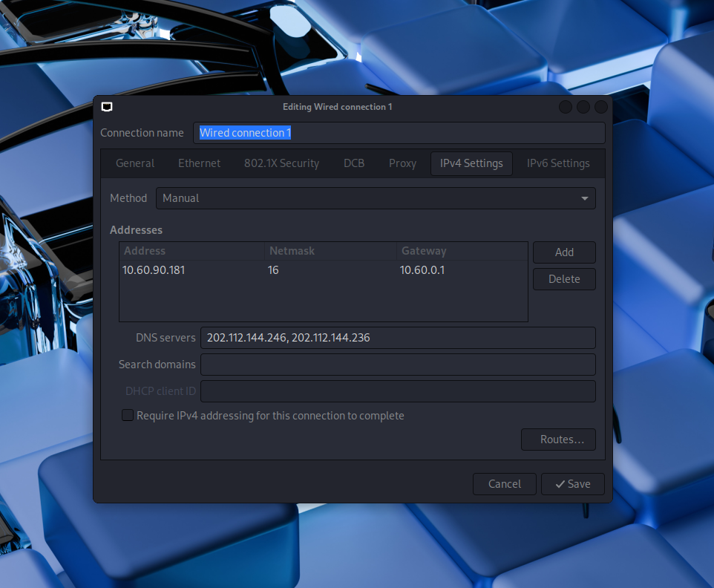The width and height of the screenshot is (714, 588).
Task: Enable Require IPv4 addressing checkbox
Action: click(128, 415)
